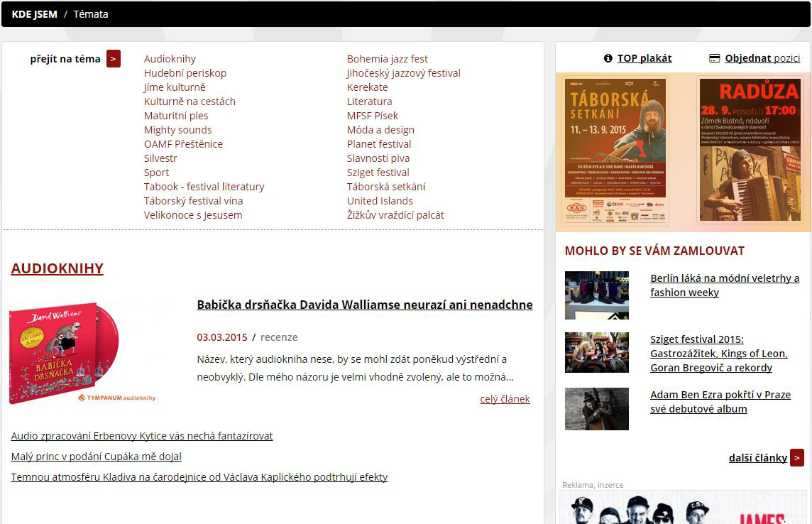This screenshot has width=812, height=524.
Task: Open the KDE JSEM breadcrumb link
Action: pos(35,14)
